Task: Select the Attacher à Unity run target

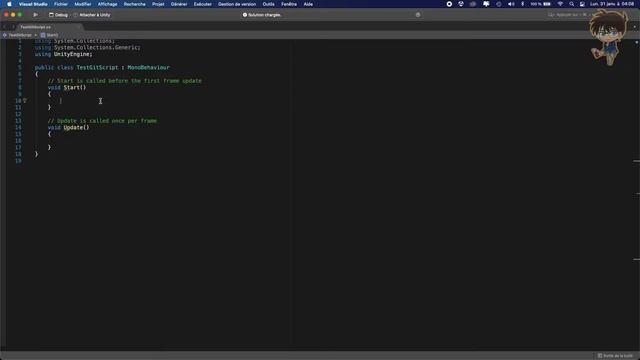Action: [92, 15]
